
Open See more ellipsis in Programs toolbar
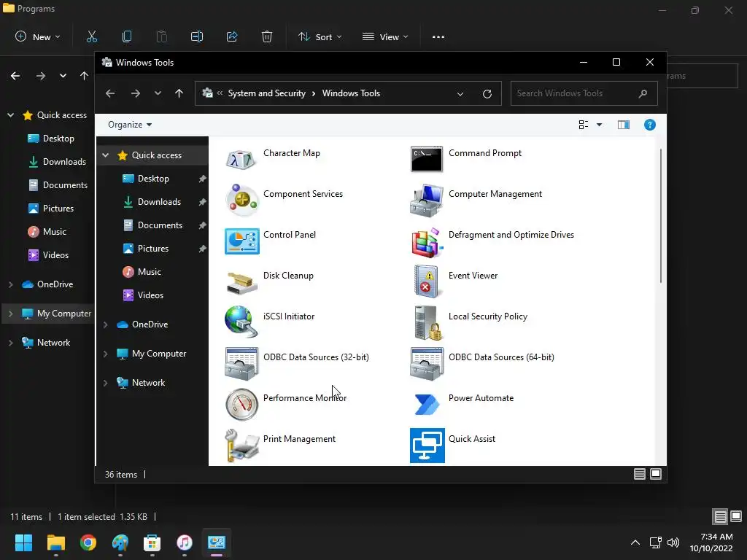(438, 36)
